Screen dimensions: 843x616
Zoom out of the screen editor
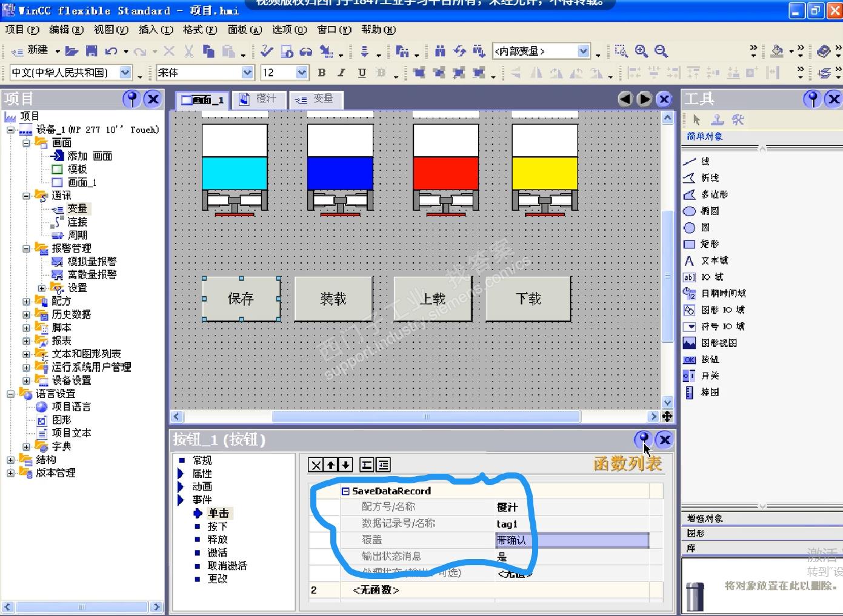661,51
